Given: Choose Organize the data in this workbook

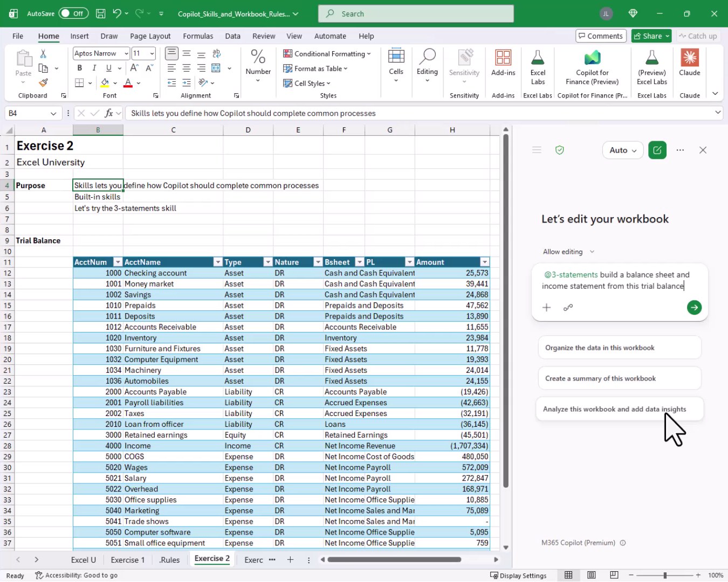Looking at the screenshot, I should 619,348.
